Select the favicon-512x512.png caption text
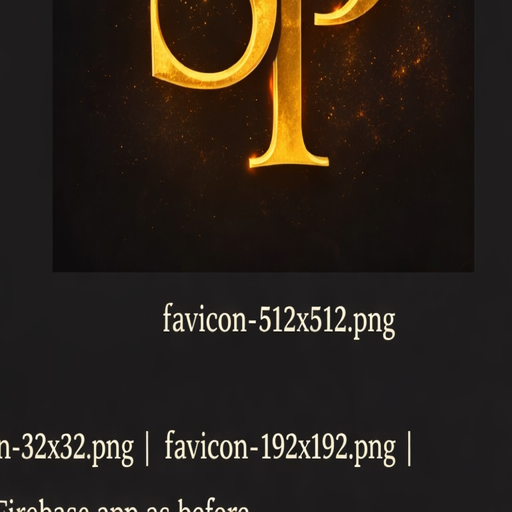The width and height of the screenshot is (512, 512). 279,321
